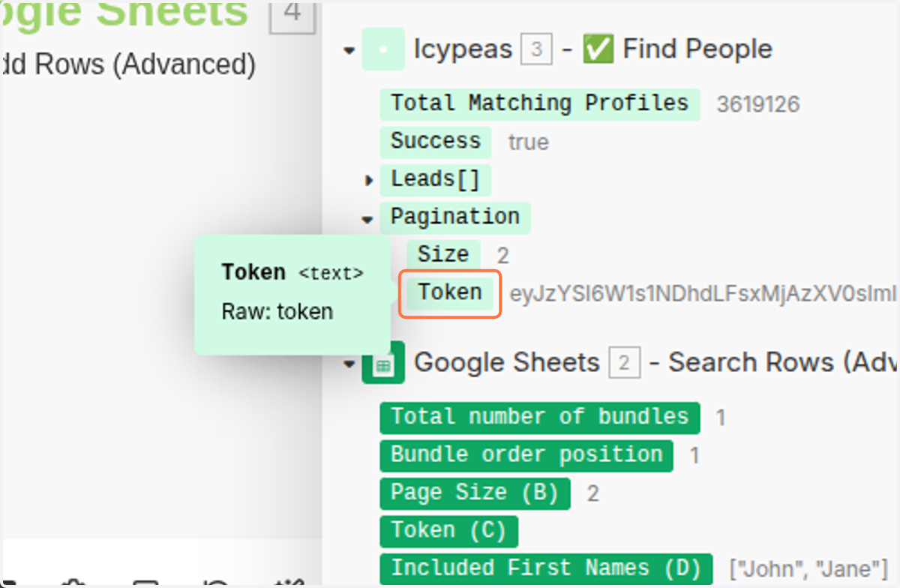Select Bundle order position variable

[x=526, y=455]
